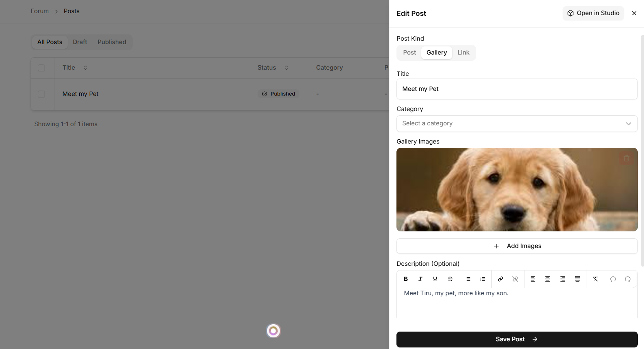Add a hyperlink using the link icon
This screenshot has width=644, height=349.
click(501, 279)
